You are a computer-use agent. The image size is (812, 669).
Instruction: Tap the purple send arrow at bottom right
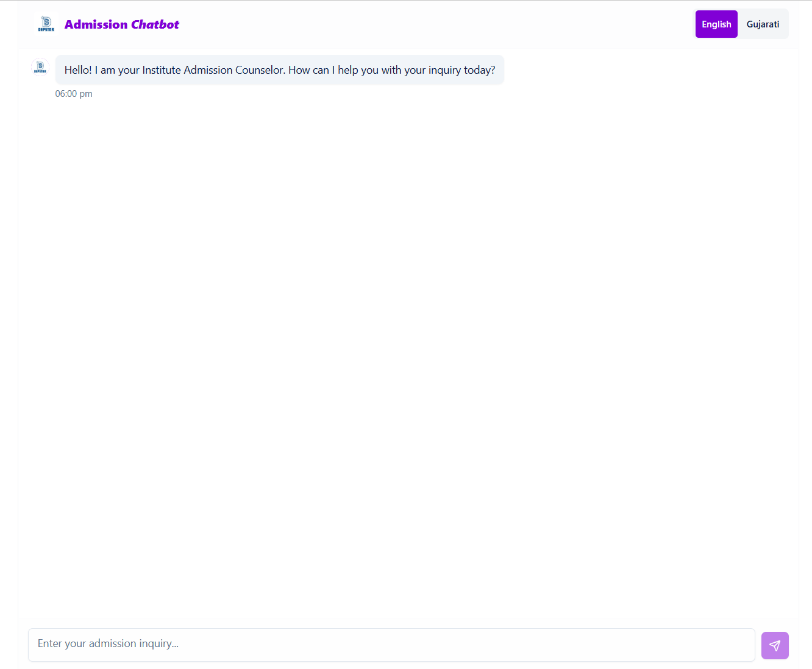775,645
